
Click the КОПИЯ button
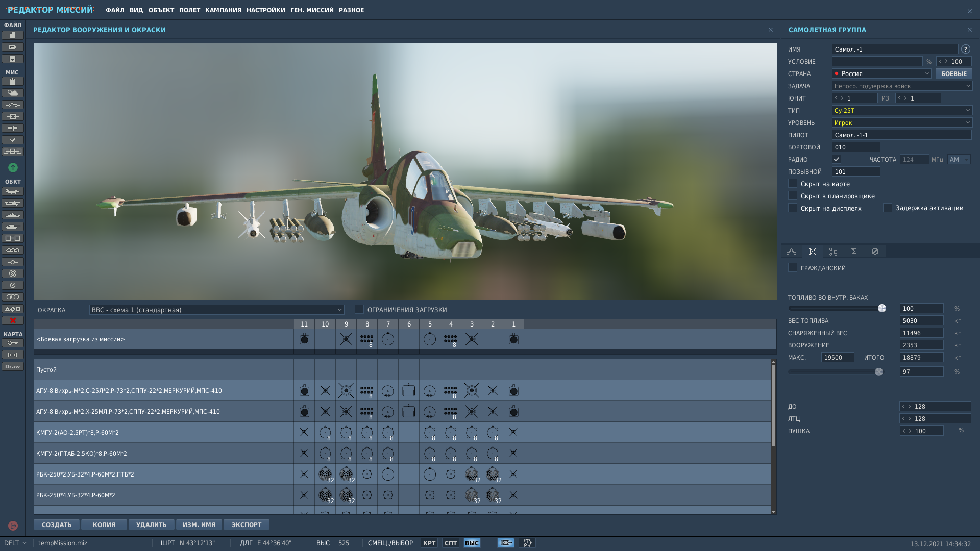[104, 524]
